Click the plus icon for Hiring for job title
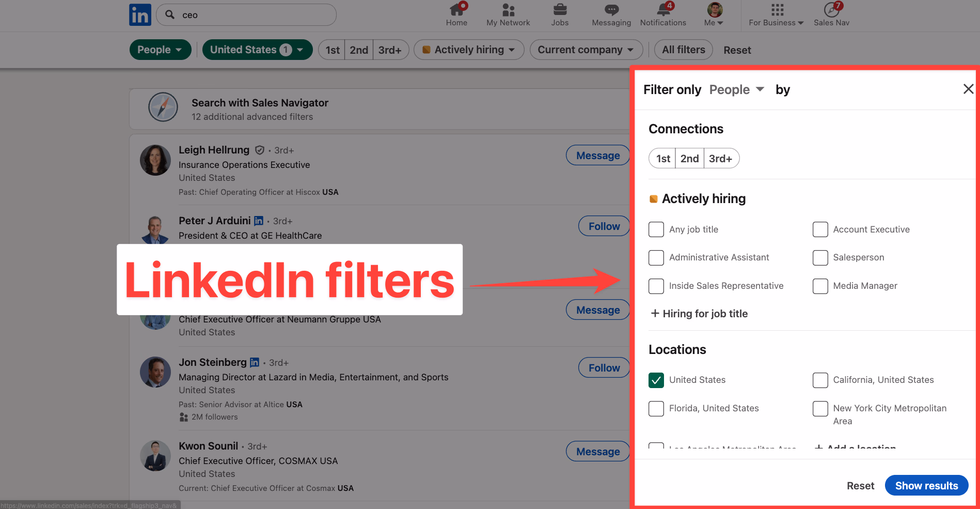 point(655,313)
